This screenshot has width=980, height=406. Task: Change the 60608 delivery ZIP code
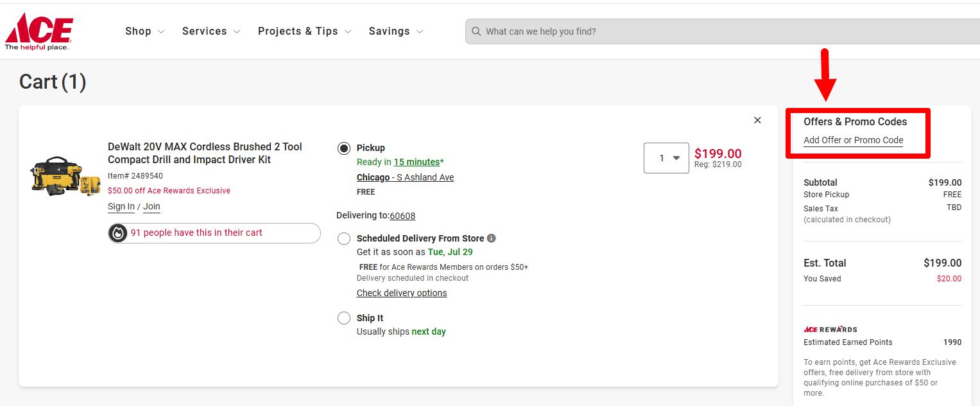[x=402, y=216]
